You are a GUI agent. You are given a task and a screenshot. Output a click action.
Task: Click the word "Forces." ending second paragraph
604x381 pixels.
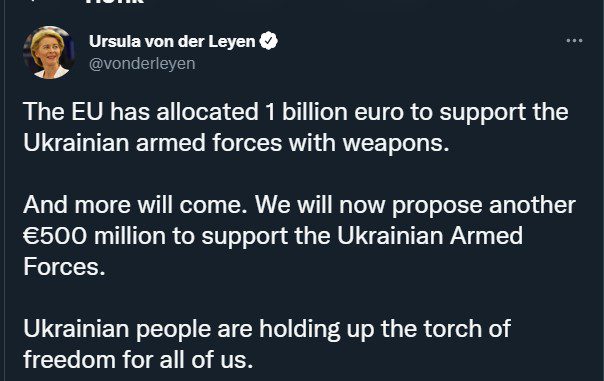[64, 267]
